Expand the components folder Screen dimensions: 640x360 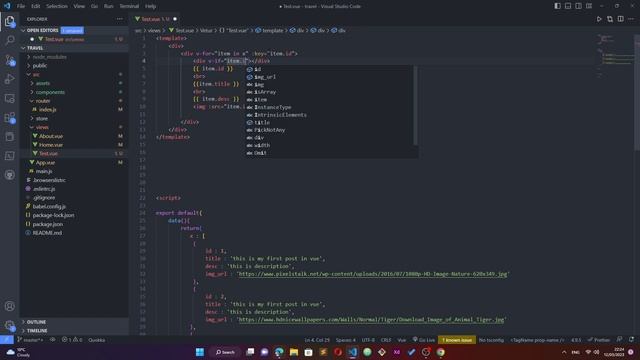point(50,92)
